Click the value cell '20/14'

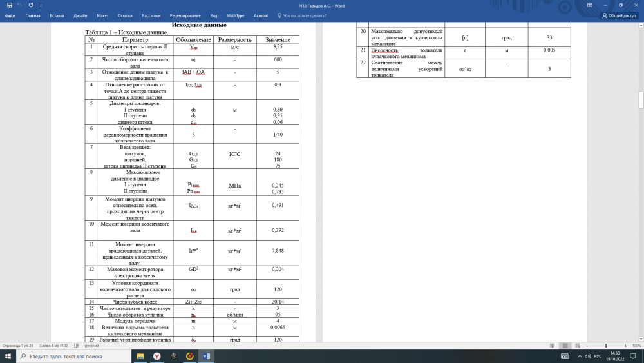tap(278, 302)
